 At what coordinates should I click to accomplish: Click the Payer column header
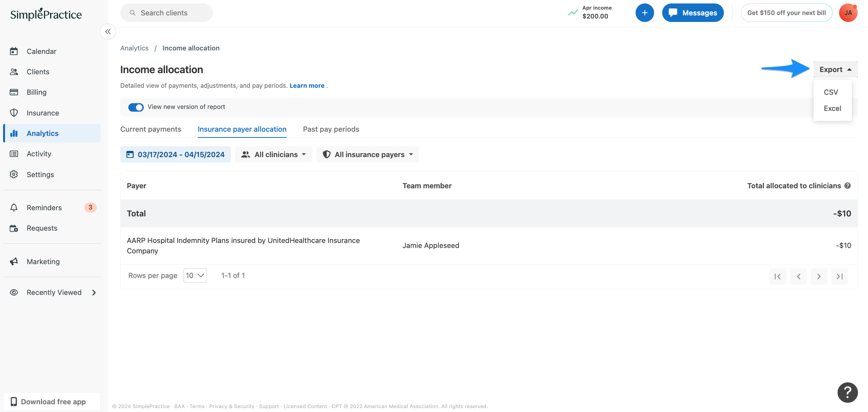pos(136,186)
